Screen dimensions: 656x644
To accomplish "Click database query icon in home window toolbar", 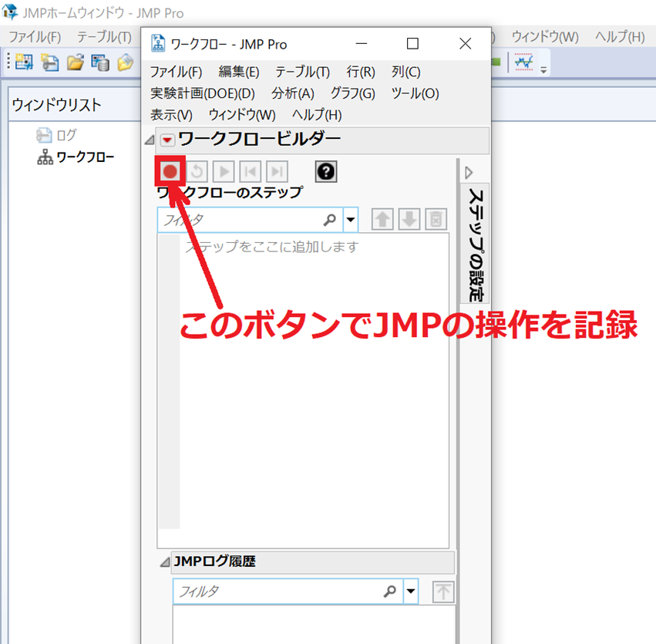I will 100,62.
